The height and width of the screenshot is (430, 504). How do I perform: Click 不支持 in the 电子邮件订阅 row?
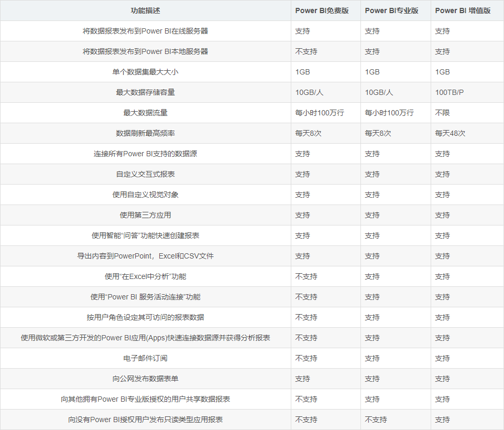click(306, 358)
